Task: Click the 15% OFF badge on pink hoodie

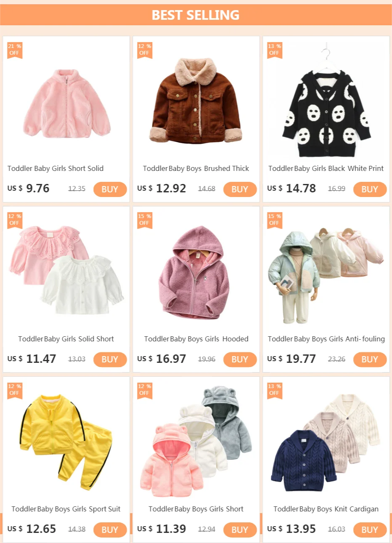Action: pyautogui.click(x=144, y=220)
